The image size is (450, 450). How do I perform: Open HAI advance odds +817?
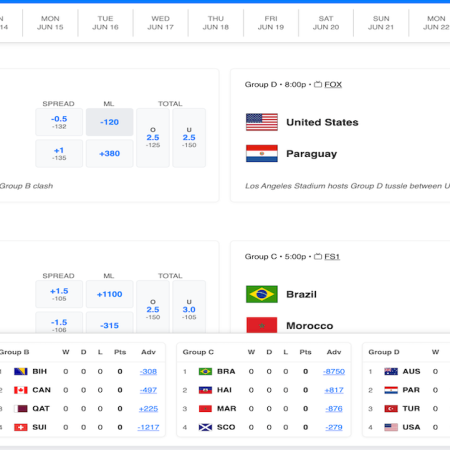334,390
